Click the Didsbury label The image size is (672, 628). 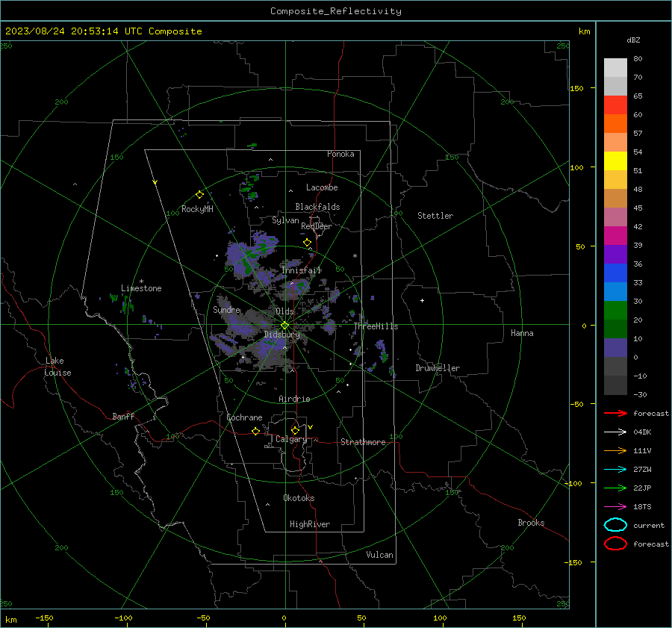coord(281,335)
